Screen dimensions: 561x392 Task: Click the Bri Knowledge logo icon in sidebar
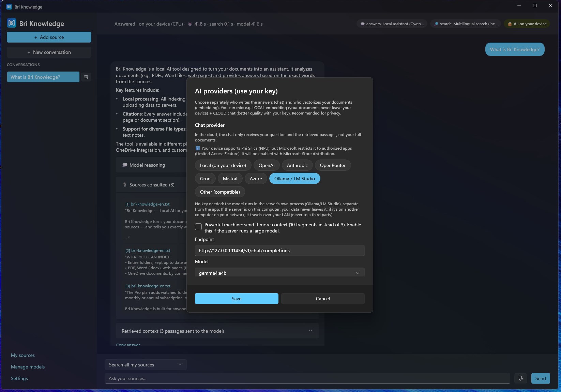pos(12,23)
